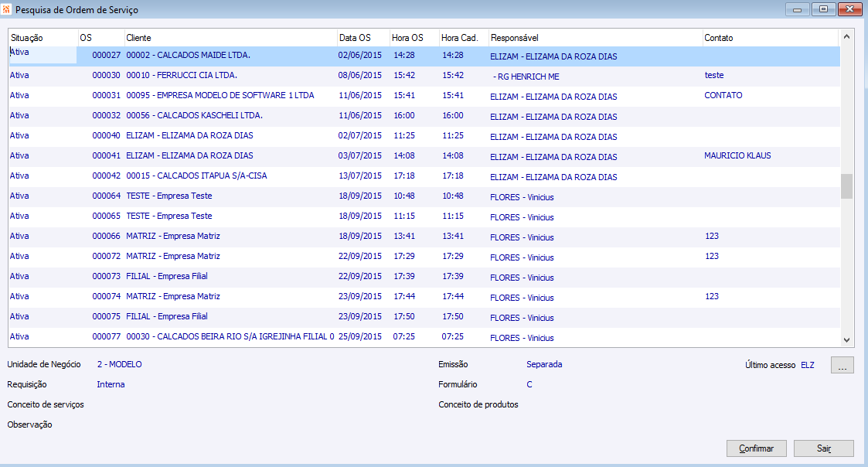
Task: Sort by the OS column header
Action: click(x=101, y=38)
